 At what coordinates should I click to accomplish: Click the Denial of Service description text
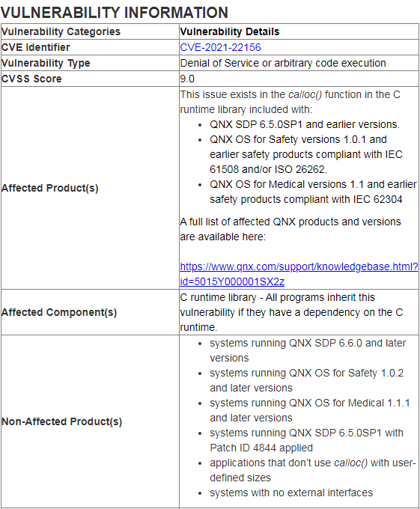pos(283,63)
